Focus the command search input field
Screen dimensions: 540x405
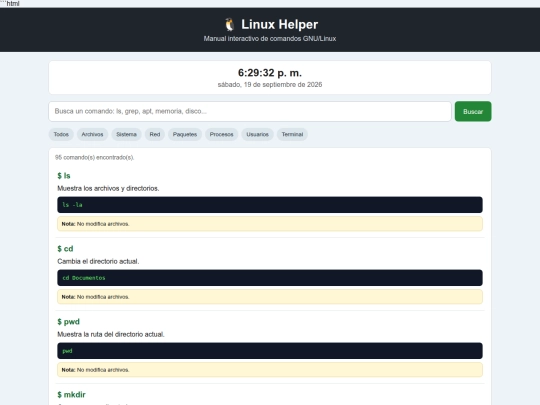(250, 111)
